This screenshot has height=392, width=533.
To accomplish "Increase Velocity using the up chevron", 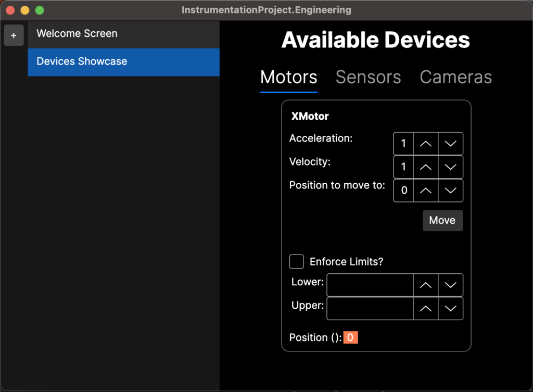I will click(x=425, y=167).
